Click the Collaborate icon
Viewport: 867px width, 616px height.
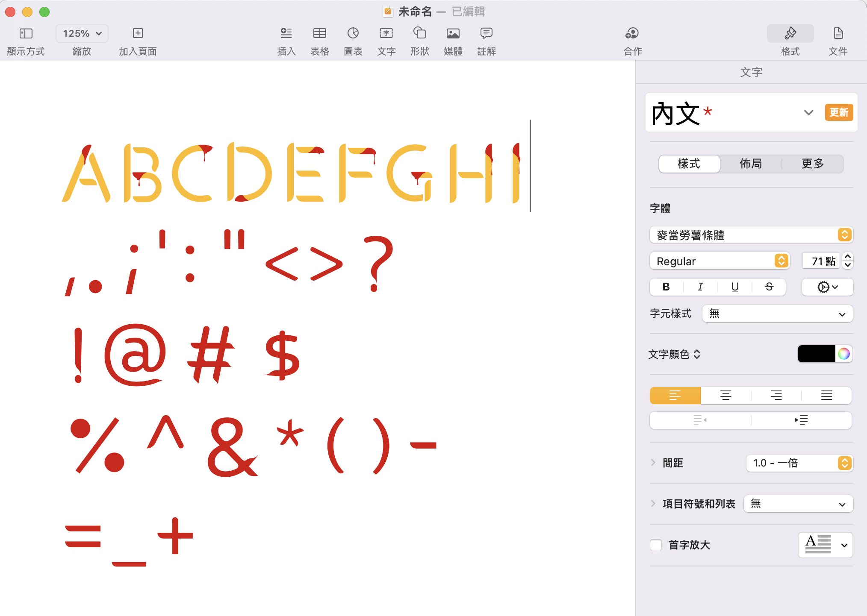(x=632, y=33)
